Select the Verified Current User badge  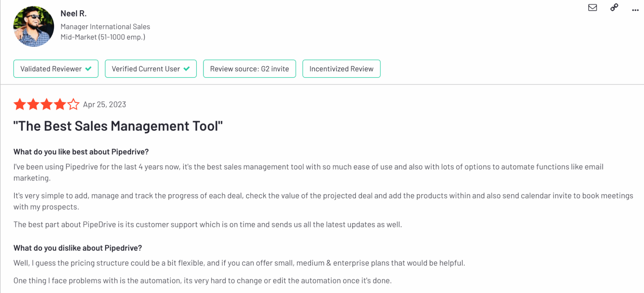click(151, 69)
